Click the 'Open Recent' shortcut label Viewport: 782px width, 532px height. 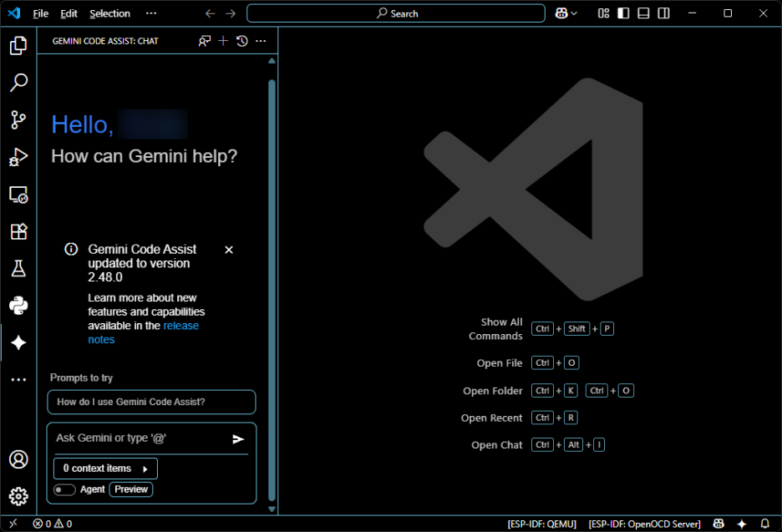491,418
